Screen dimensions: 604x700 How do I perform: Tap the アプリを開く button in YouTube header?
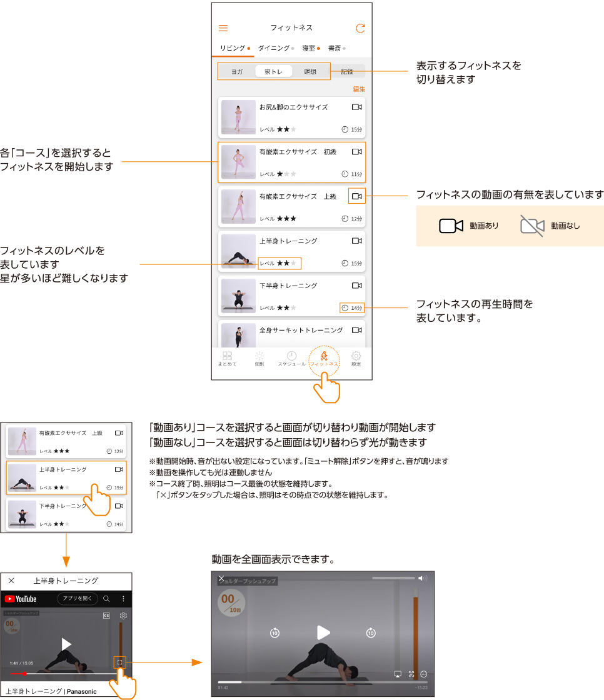point(78,599)
